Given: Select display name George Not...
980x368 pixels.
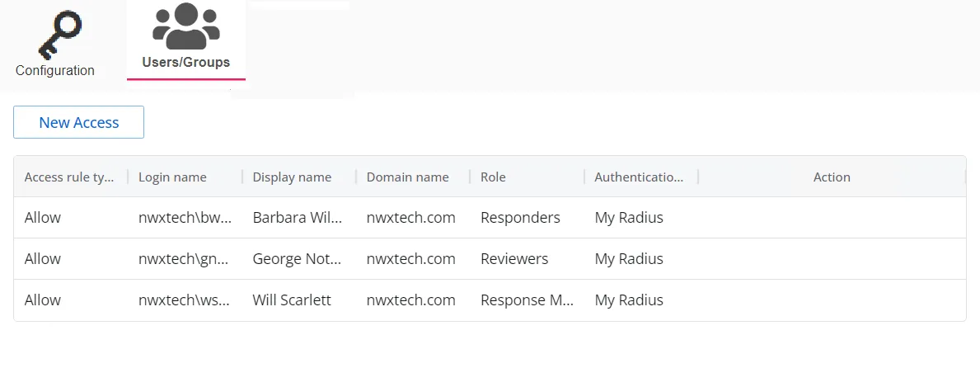Looking at the screenshot, I should [298, 259].
